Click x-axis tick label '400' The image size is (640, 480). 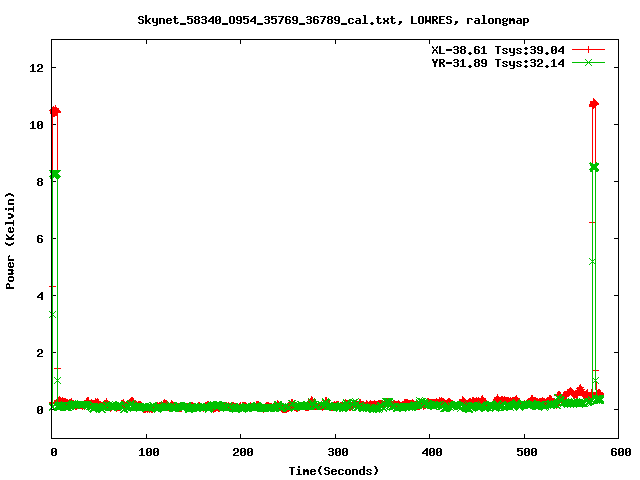[432, 452]
